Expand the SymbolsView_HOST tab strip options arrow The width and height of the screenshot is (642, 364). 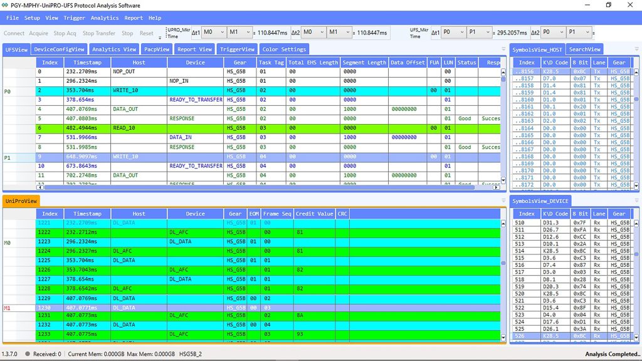637,49
